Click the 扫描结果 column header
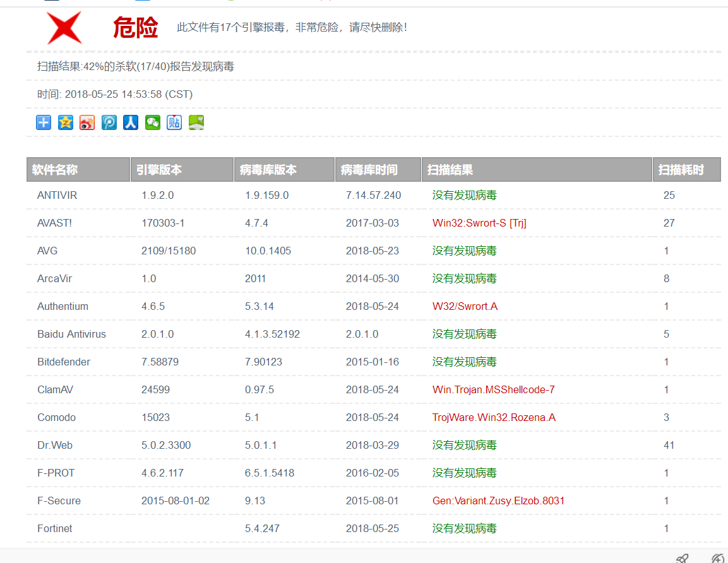 [537, 169]
